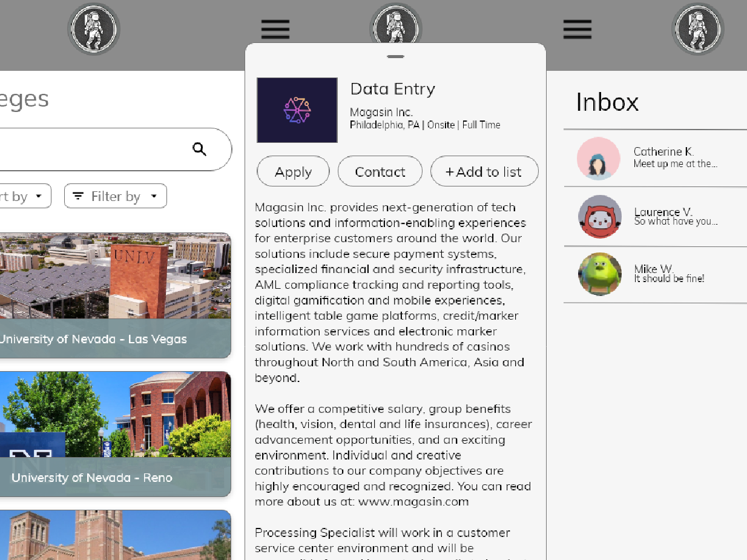Open the University of Nevada - Reno card
The width and height of the screenshot is (747, 560).
pos(115,434)
